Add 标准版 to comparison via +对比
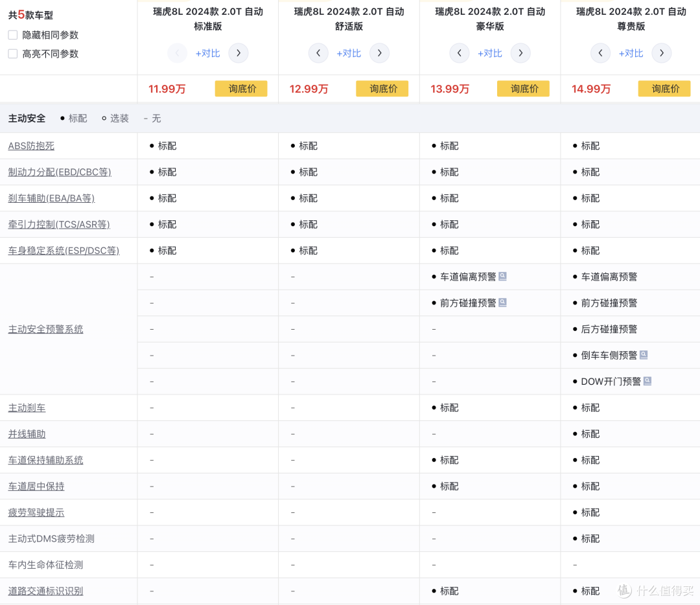The height and width of the screenshot is (605, 700). click(x=208, y=54)
